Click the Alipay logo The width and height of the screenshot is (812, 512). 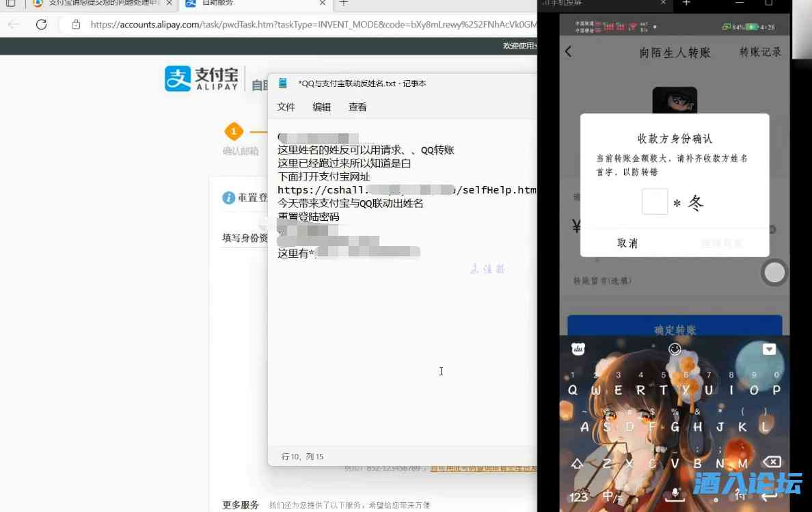pos(202,79)
